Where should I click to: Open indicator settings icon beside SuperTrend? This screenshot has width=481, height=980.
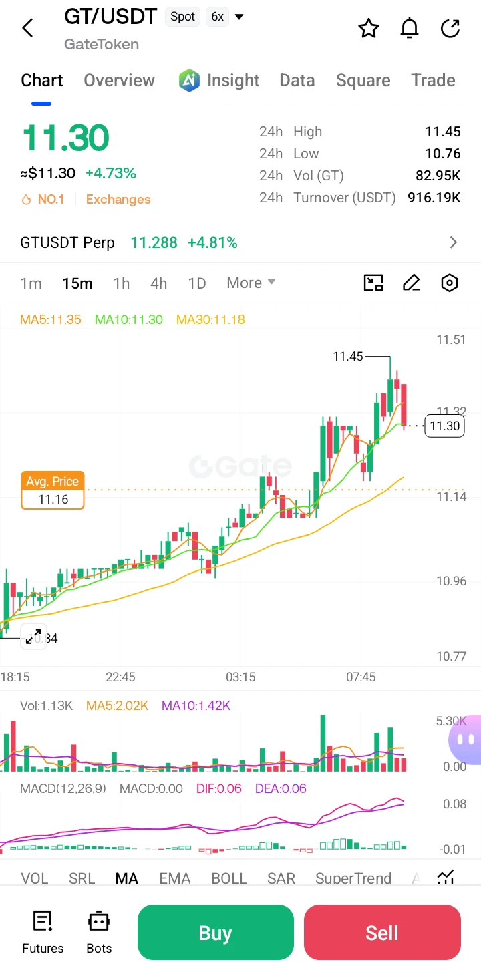point(446,878)
